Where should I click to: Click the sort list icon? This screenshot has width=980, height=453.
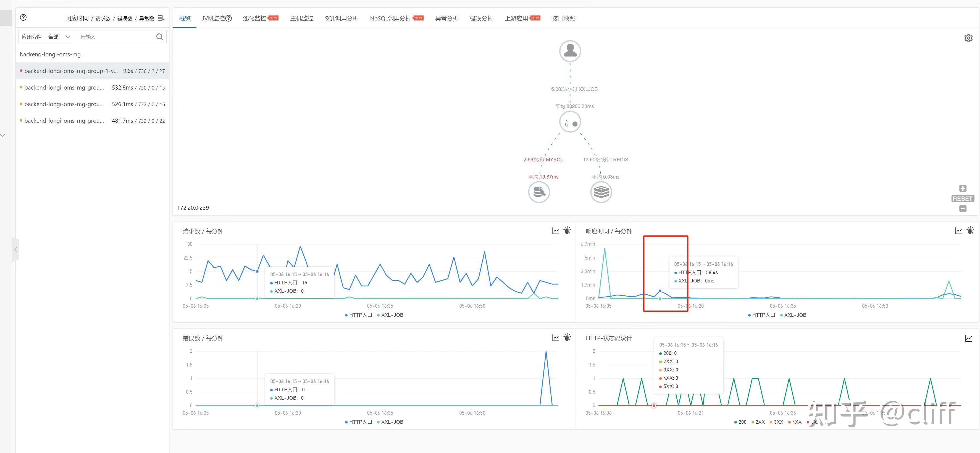coord(161,18)
